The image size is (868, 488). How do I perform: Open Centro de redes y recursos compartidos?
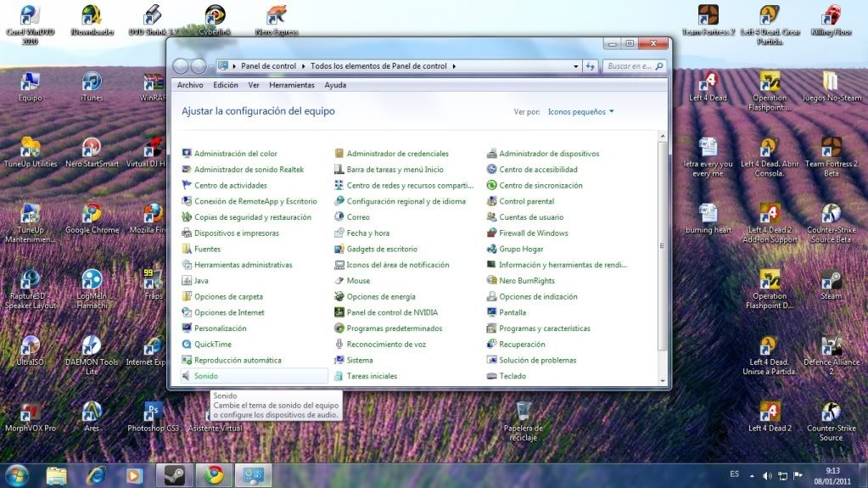tap(410, 185)
